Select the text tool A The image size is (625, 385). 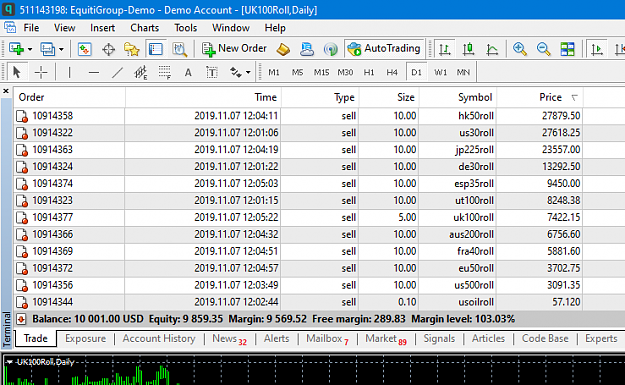click(x=188, y=72)
